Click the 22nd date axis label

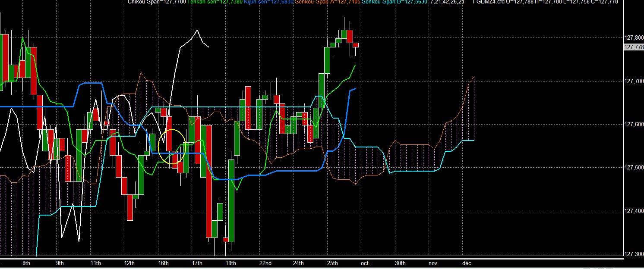click(265, 263)
